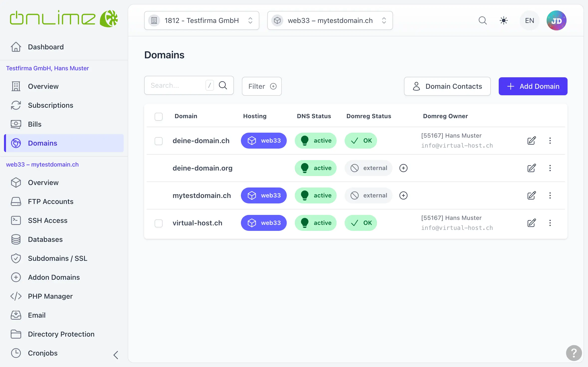Open Subdomains / SSL in the sidebar
Screen dimensions: 588x367
pyautogui.click(x=64, y=258)
